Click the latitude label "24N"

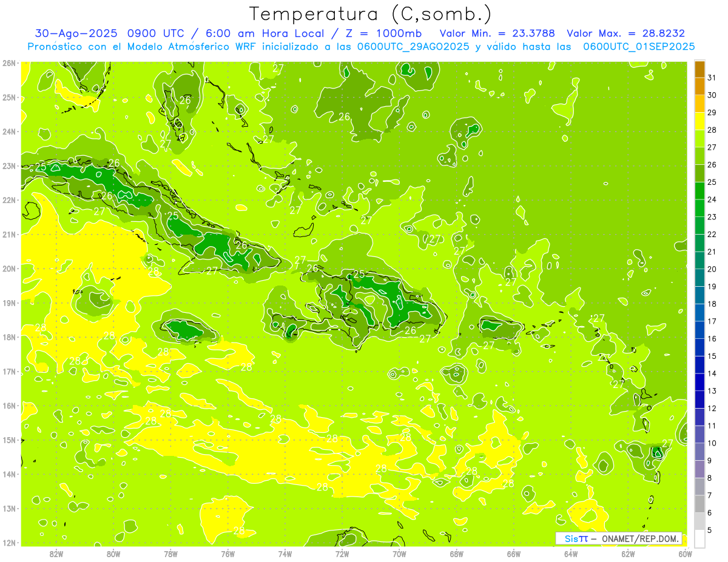click(8, 132)
